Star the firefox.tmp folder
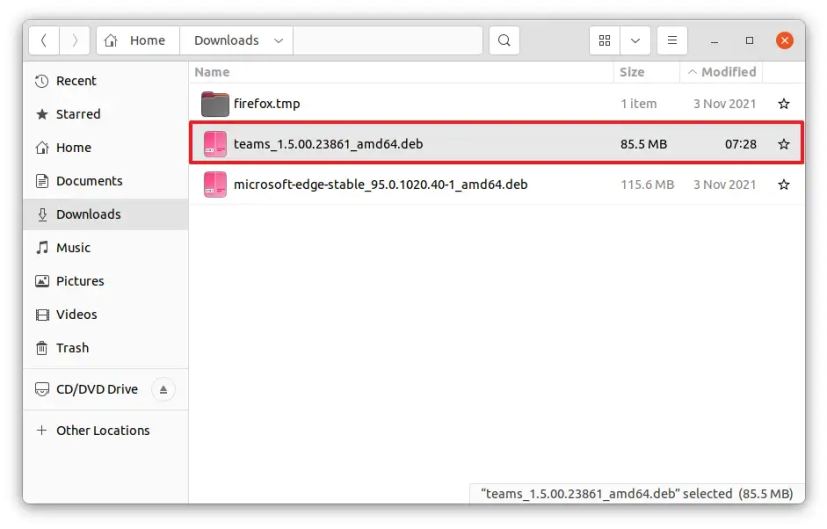Image resolution: width=827 pixels, height=529 pixels. pyautogui.click(x=784, y=104)
